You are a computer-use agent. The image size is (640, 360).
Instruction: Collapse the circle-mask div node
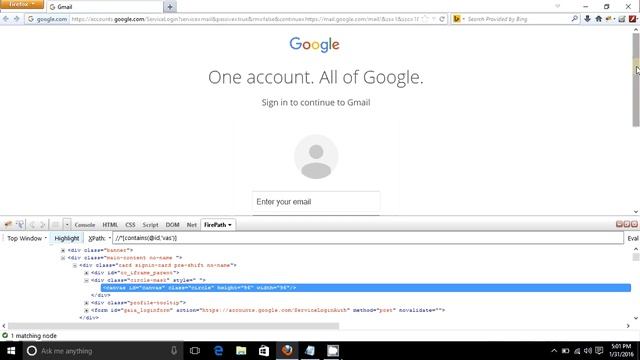point(86,280)
